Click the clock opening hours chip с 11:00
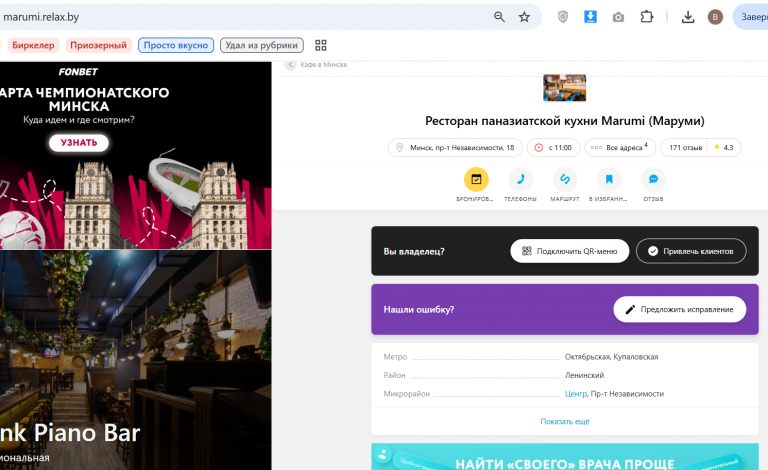 553,147
